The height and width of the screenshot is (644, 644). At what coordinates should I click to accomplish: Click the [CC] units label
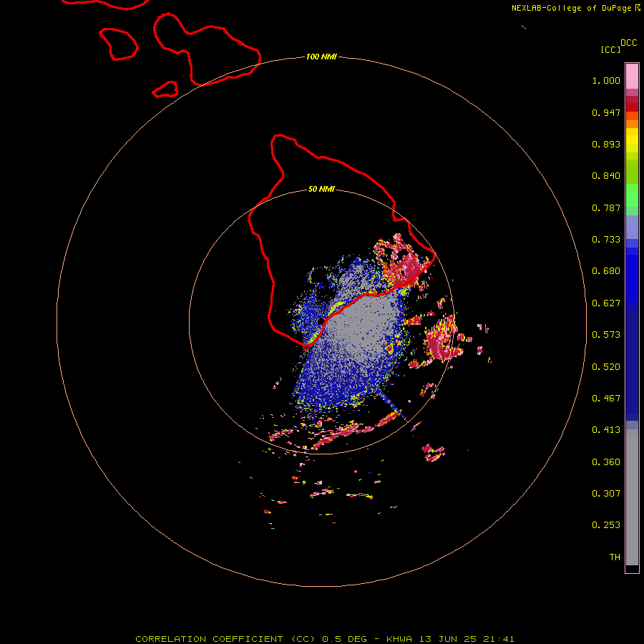pos(610,49)
